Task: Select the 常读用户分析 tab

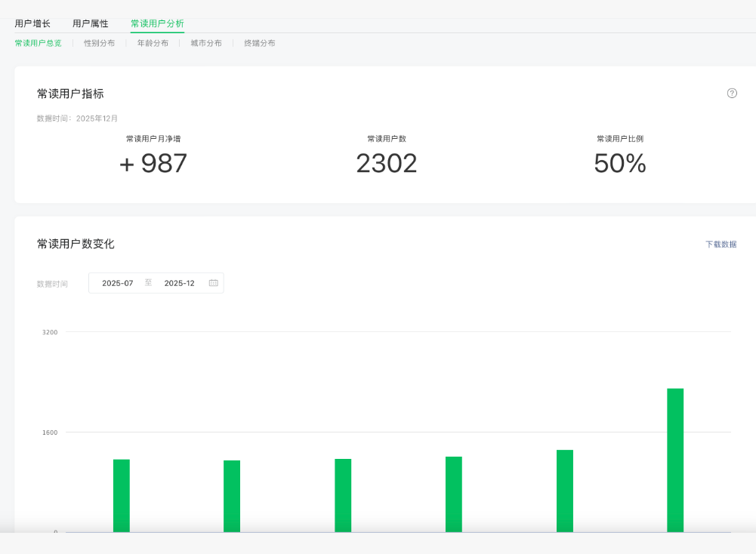Action: tap(157, 24)
